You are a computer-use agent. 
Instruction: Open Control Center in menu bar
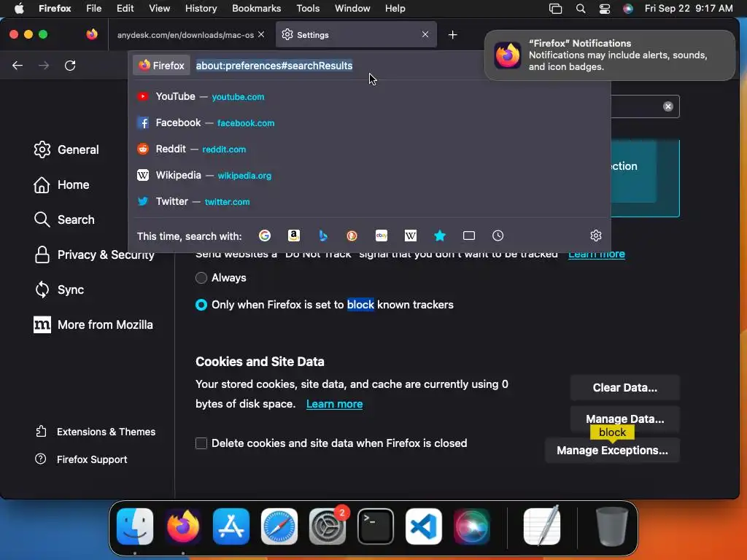[x=604, y=9]
